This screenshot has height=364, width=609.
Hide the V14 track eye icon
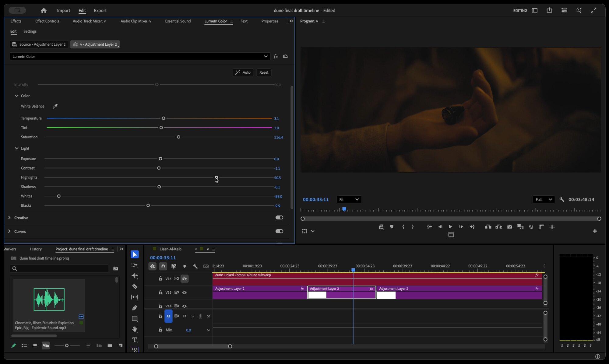(184, 306)
